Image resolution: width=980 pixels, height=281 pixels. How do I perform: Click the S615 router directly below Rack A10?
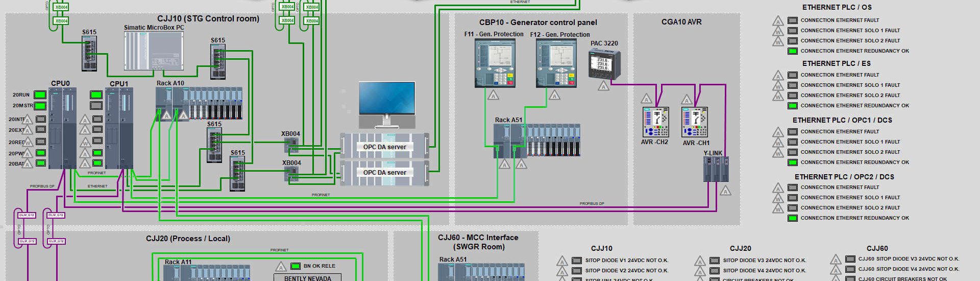(214, 145)
